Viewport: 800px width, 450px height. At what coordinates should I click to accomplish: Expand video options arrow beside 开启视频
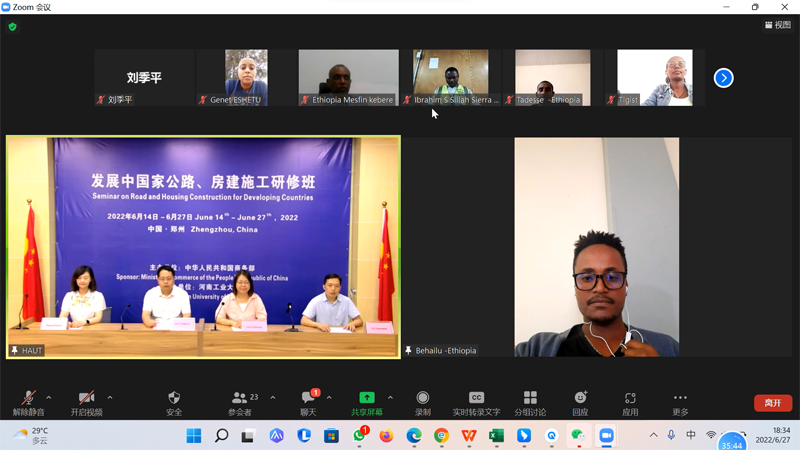pyautogui.click(x=110, y=398)
